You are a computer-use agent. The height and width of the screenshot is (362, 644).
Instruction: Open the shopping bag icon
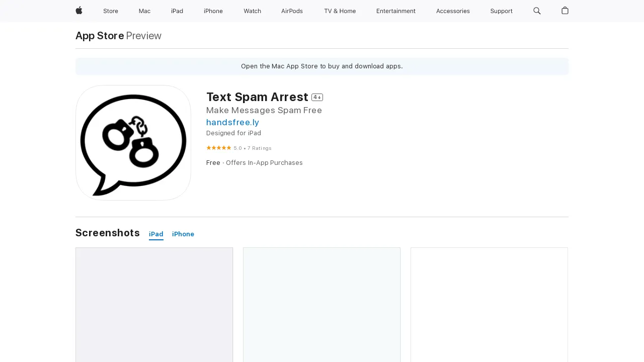point(565,11)
